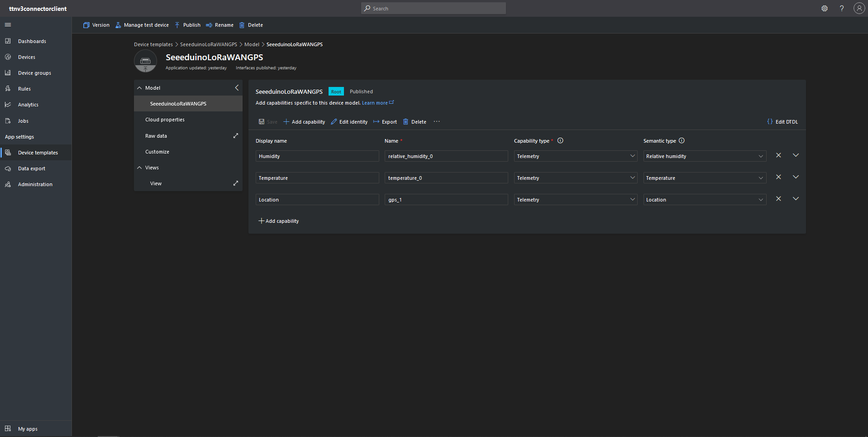
Task: Click the Semantic type info icon
Action: coord(682,141)
